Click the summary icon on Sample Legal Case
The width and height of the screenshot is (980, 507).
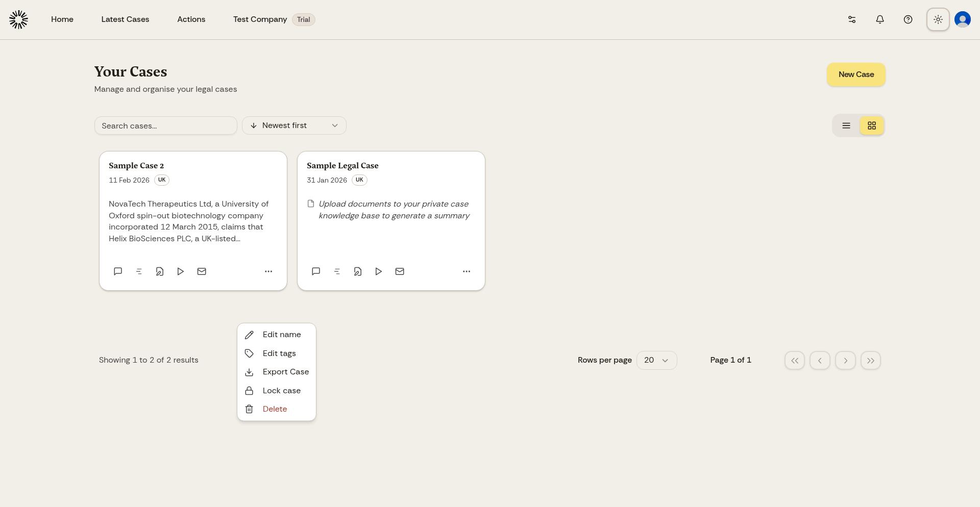[x=337, y=271]
